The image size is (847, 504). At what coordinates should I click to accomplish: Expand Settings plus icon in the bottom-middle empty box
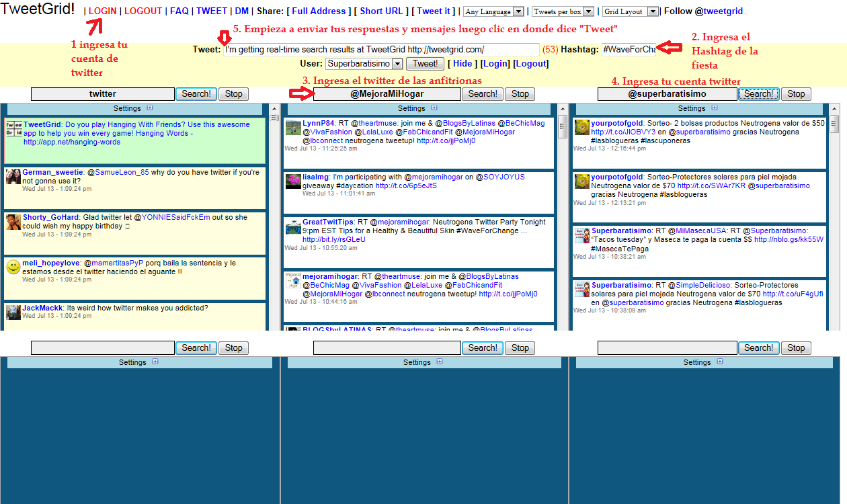pyautogui.click(x=440, y=362)
